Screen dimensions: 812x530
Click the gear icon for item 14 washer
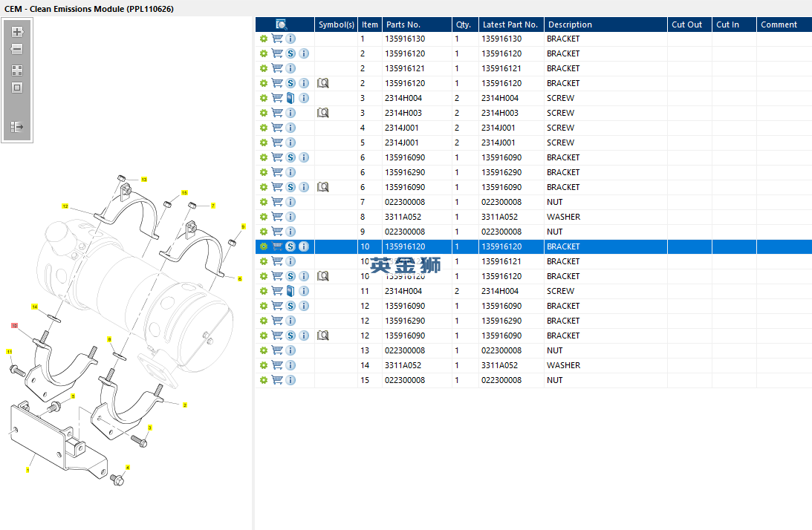[x=264, y=365]
